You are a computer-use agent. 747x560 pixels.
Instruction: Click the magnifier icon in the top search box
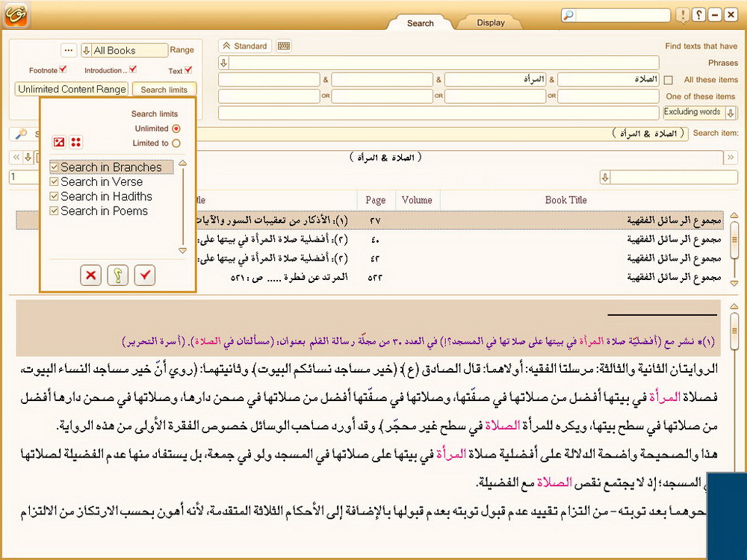pyautogui.click(x=568, y=15)
